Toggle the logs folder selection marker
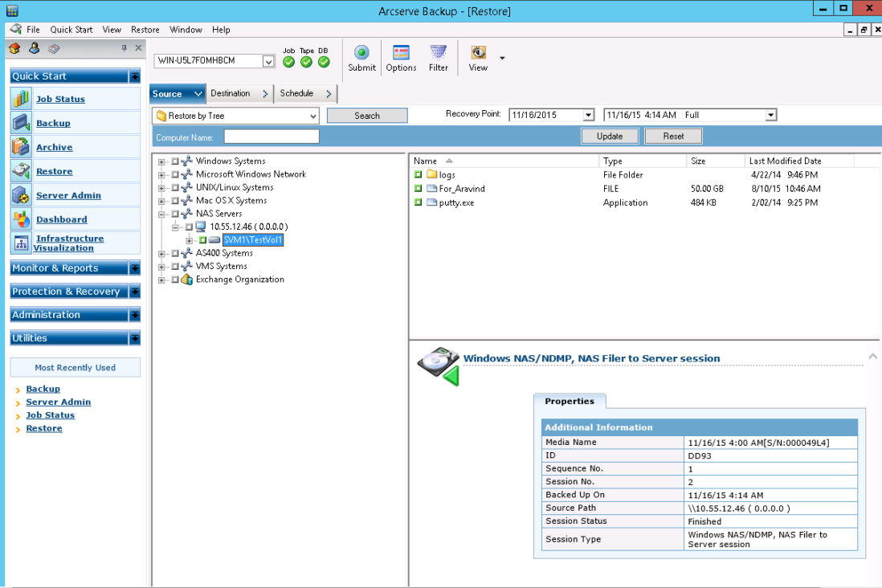Viewport: 882px width, 588px height. tap(418, 174)
